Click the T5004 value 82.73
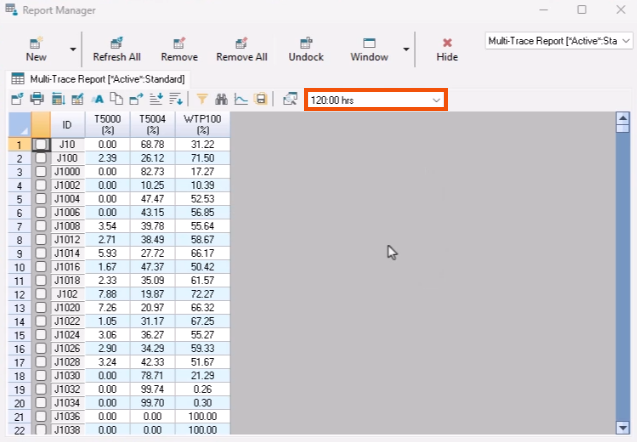 (152, 171)
